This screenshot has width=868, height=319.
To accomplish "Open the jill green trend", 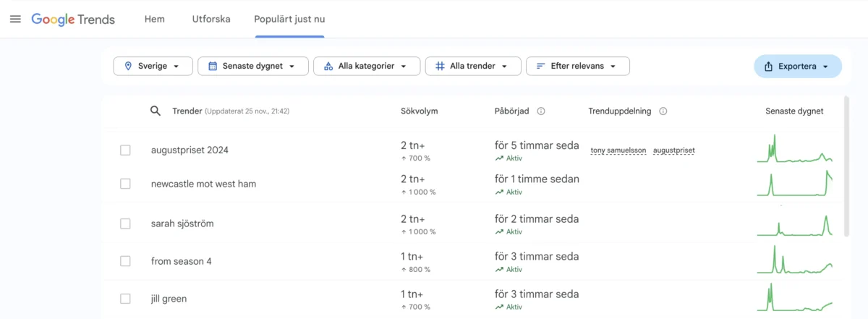I will (169, 299).
